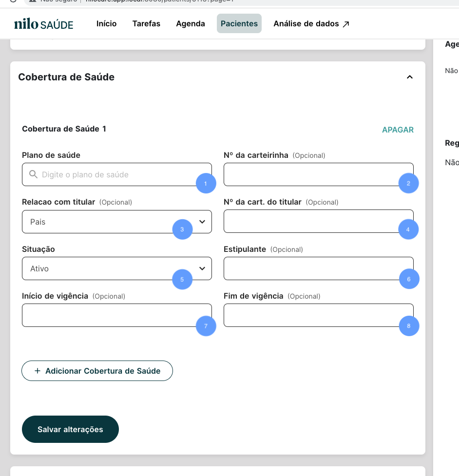Open the Tarefas menu item
The width and height of the screenshot is (459, 476).
(x=146, y=23)
